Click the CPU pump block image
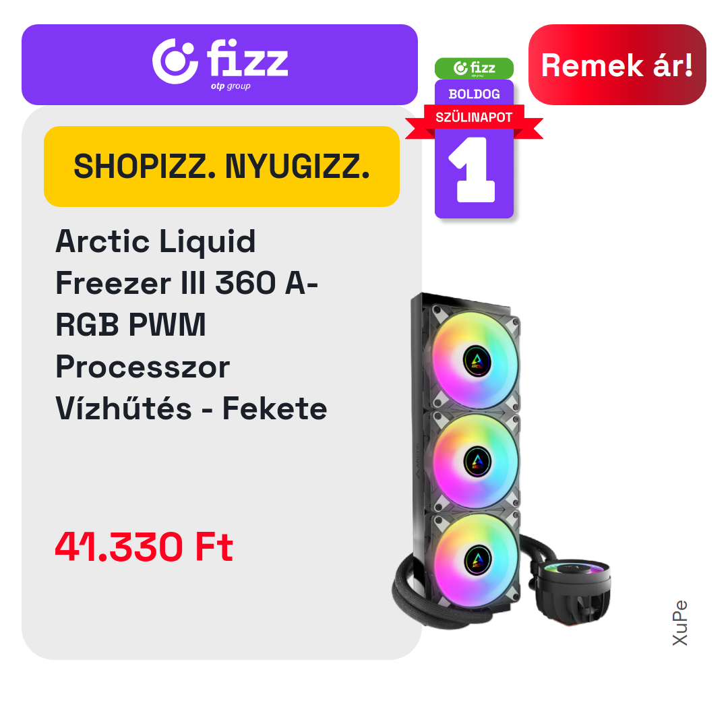The width and height of the screenshot is (728, 728). pyautogui.click(x=574, y=590)
